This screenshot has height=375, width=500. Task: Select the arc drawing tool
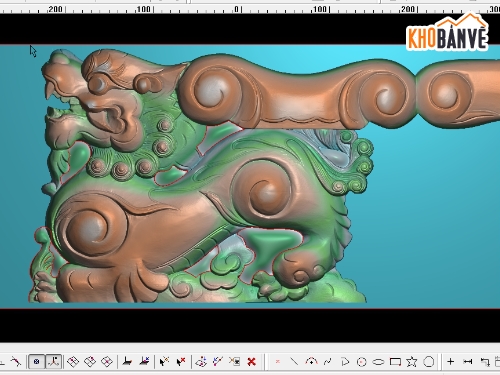tap(311, 361)
